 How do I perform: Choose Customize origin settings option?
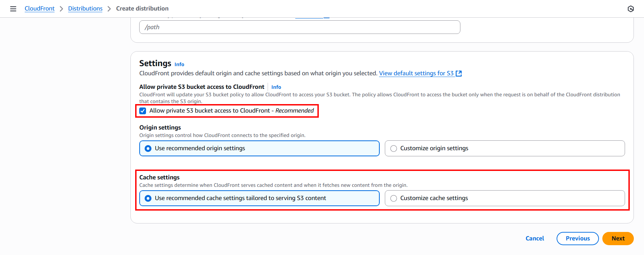point(394,149)
